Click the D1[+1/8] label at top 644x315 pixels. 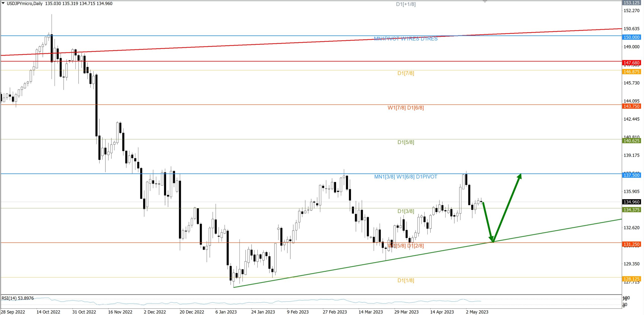coord(406,4)
